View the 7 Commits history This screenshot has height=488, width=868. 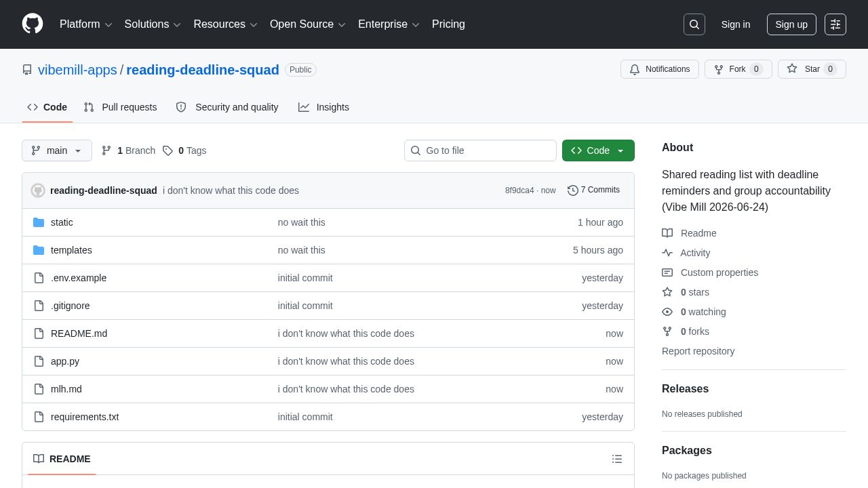593,190
